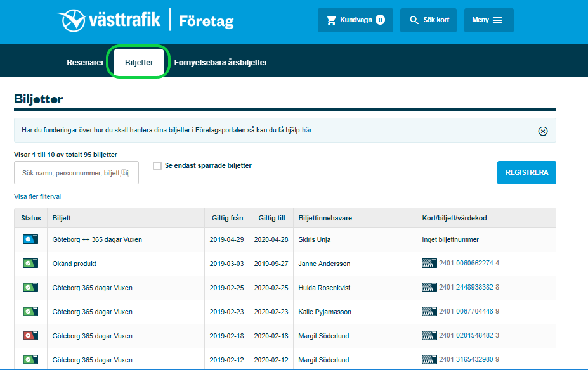The height and width of the screenshot is (370, 588).
Task: Select the Biljetter tab
Action: (139, 63)
